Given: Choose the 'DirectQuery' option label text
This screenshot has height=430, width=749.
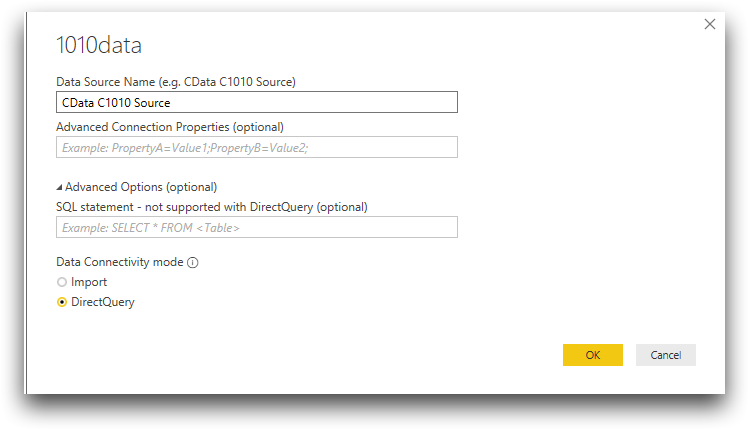Looking at the screenshot, I should [103, 302].
